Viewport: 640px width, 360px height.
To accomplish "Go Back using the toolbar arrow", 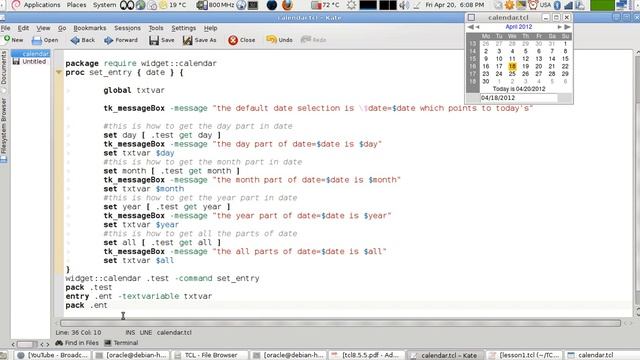I will pos(82,40).
